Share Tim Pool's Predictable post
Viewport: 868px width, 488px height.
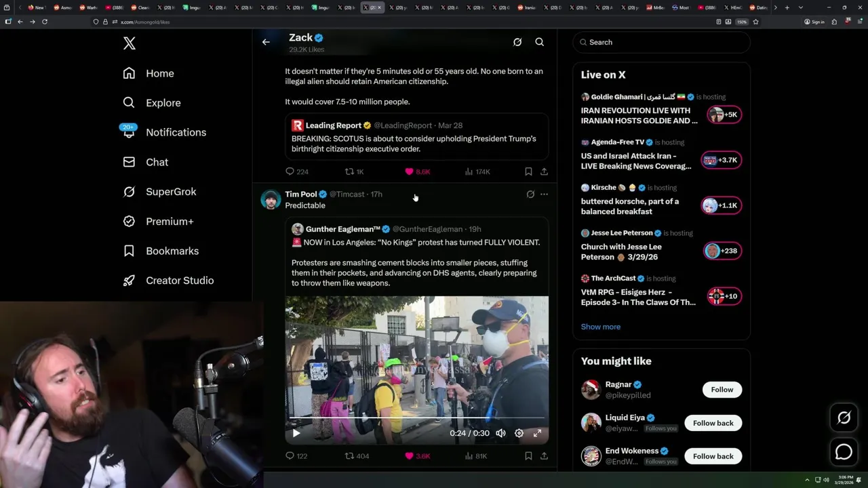pyautogui.click(x=544, y=455)
